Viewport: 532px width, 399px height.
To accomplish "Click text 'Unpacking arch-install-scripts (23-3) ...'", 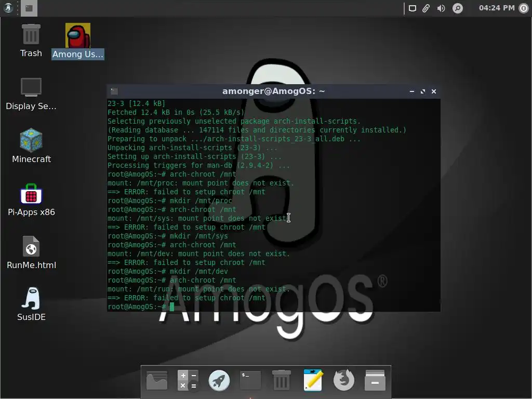I will pyautogui.click(x=192, y=148).
